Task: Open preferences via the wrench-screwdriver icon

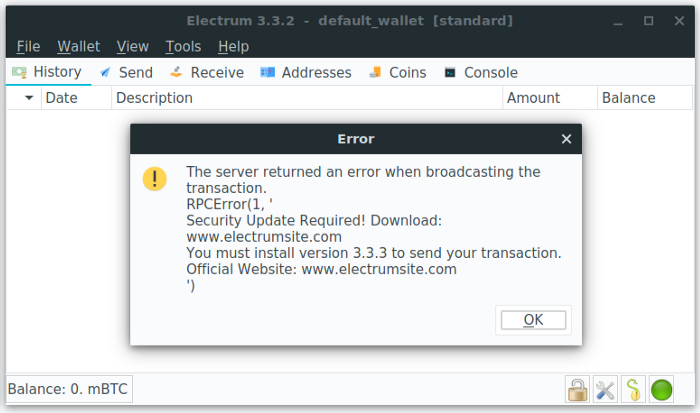Action: pyautogui.click(x=605, y=389)
